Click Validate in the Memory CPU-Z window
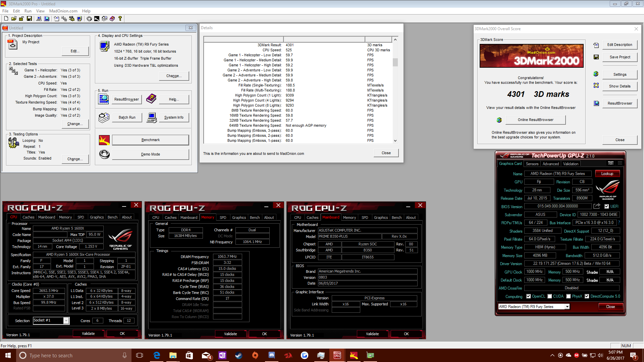The image size is (644, 362). (230, 334)
